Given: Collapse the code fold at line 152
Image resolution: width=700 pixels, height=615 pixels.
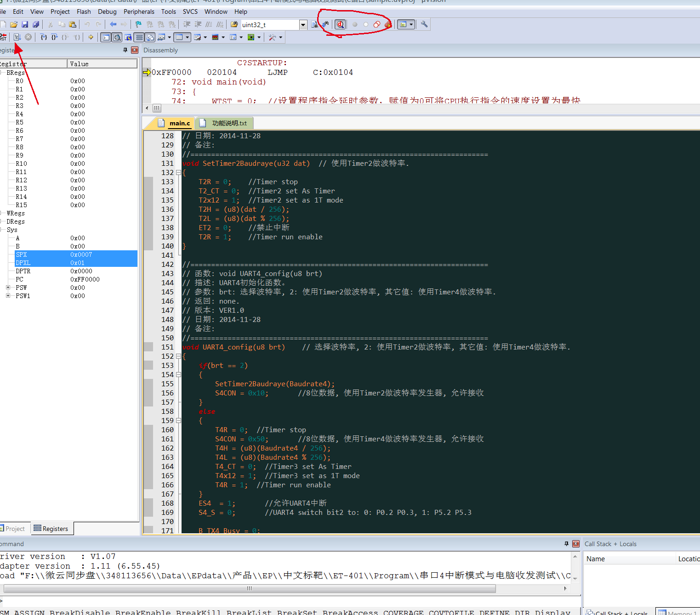Looking at the screenshot, I should point(178,356).
